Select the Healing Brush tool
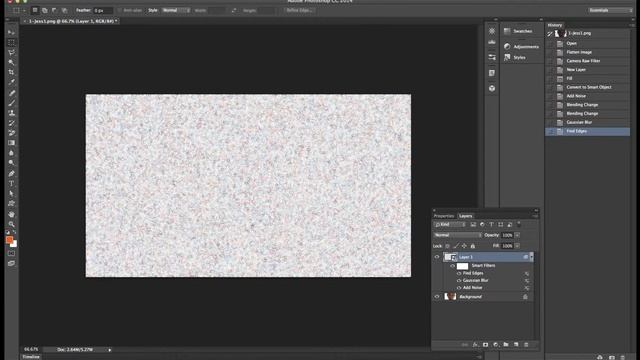The image size is (640, 360). click(x=11, y=93)
